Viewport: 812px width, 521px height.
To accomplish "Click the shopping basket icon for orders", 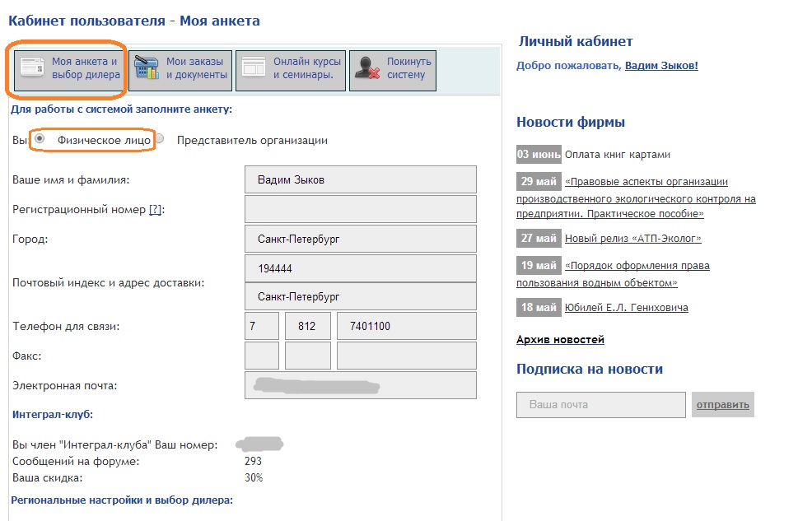I will point(147,68).
